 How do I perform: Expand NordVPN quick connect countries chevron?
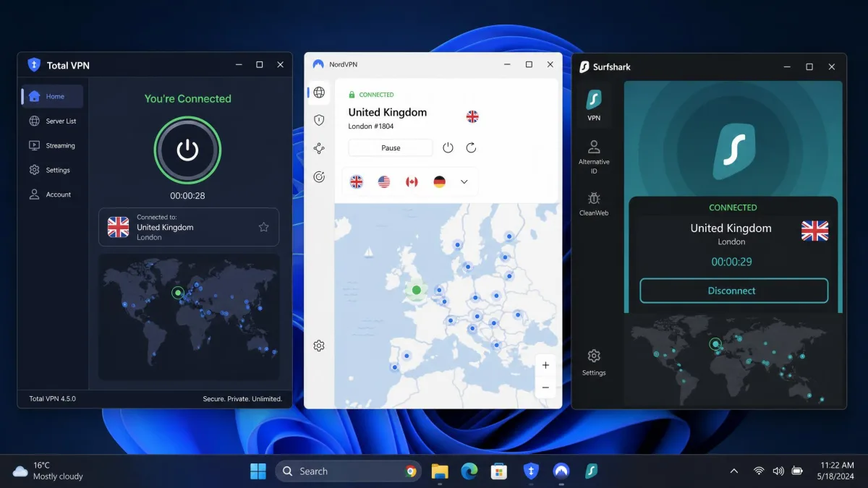(x=464, y=181)
